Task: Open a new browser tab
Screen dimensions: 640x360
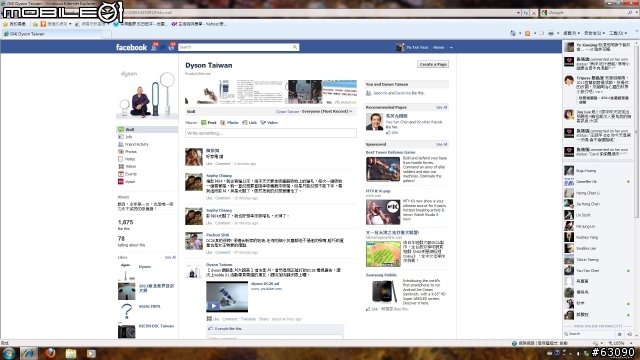Action: (x=107, y=34)
